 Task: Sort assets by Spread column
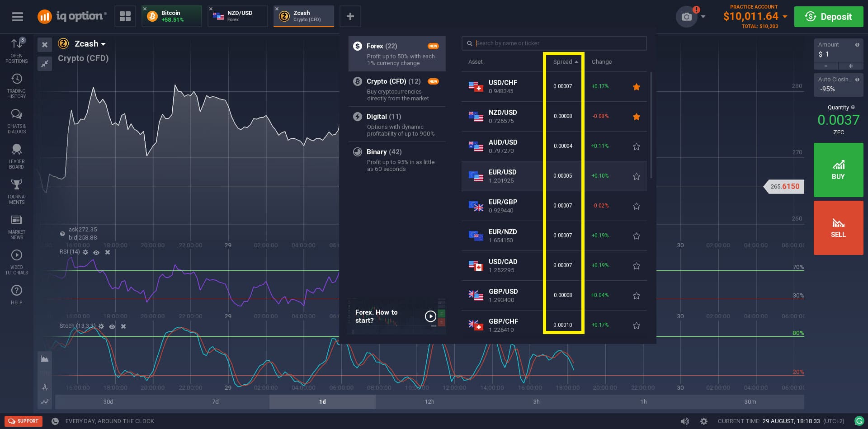(x=565, y=62)
